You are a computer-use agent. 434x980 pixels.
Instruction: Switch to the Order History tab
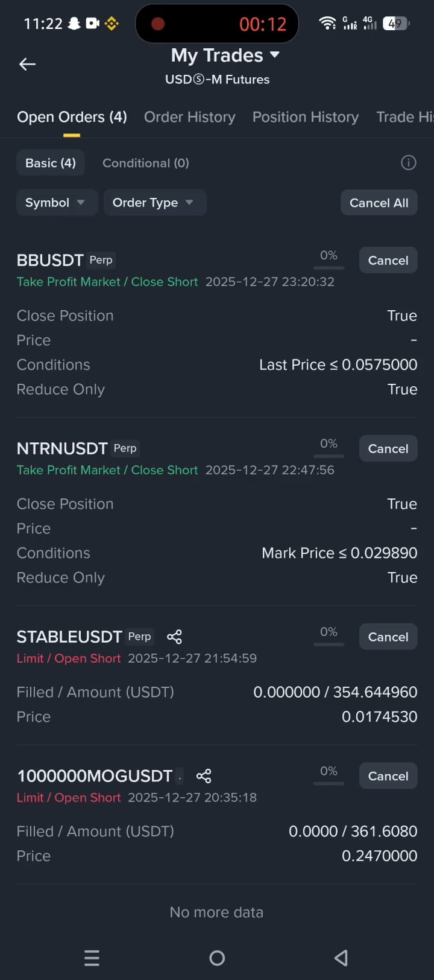(190, 117)
